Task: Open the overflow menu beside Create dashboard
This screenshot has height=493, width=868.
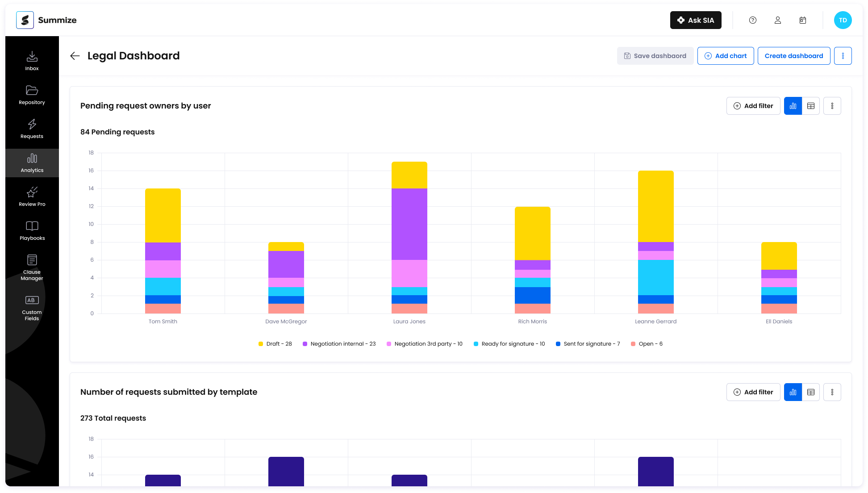Action: click(843, 55)
